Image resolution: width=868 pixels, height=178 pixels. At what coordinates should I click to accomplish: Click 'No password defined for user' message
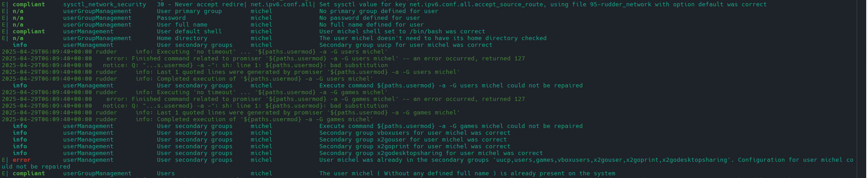pos(370,18)
